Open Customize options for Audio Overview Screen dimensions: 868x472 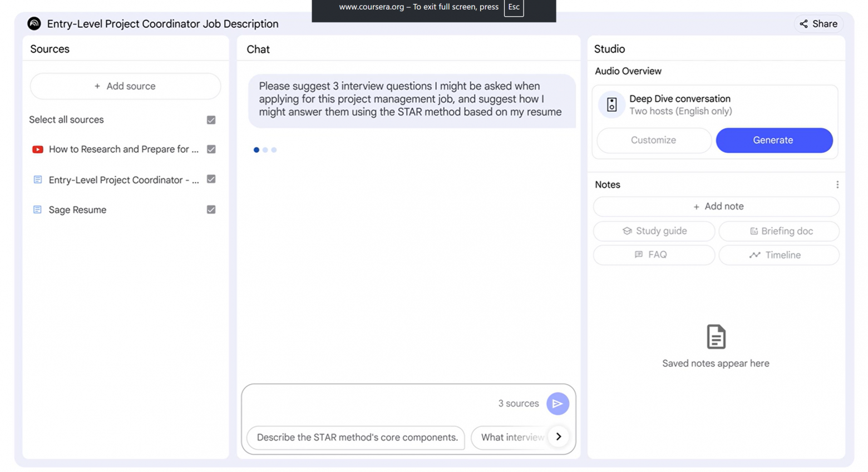click(653, 140)
